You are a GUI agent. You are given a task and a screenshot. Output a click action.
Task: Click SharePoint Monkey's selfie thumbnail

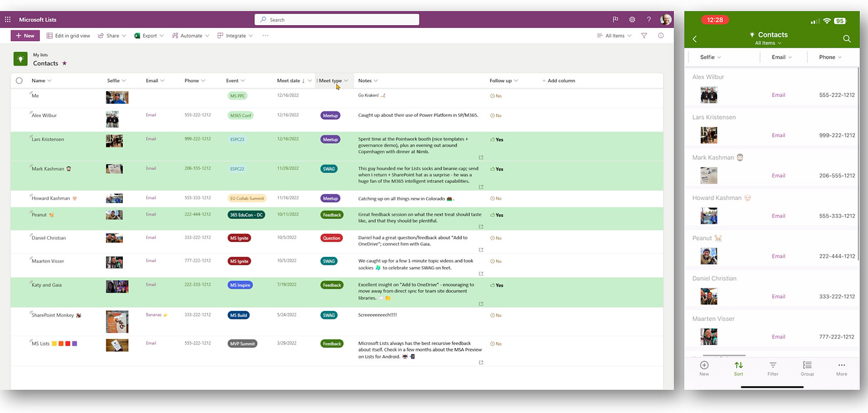pos(117,321)
